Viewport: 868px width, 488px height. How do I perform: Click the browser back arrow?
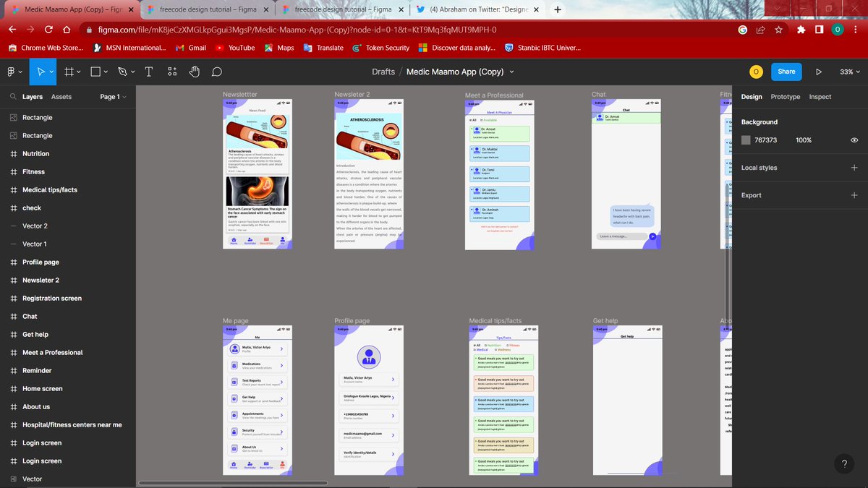click(x=13, y=30)
